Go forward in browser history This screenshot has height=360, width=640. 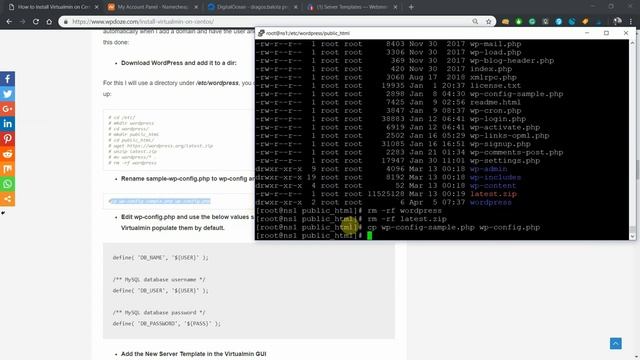(22, 22)
